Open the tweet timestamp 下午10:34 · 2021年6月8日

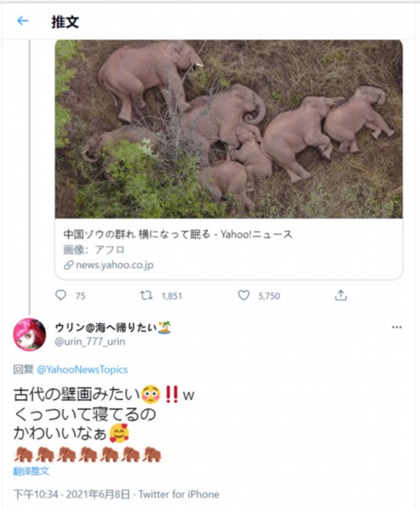click(72, 494)
